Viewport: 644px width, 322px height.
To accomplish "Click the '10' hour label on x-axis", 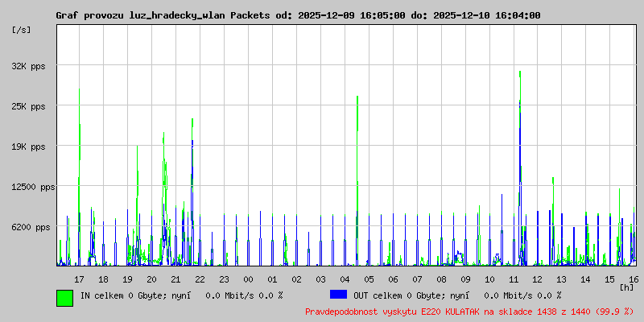I will coord(489,279).
